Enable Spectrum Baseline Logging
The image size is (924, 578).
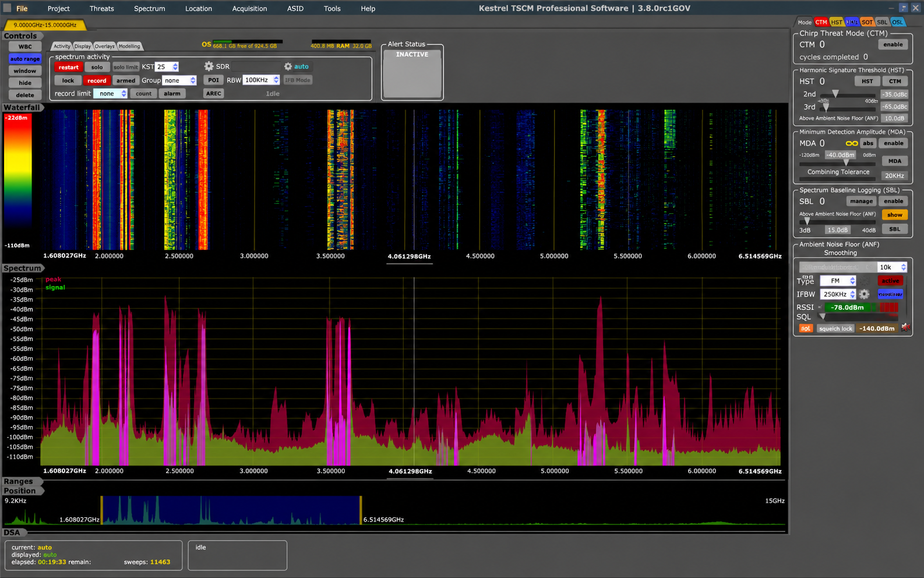[x=893, y=201]
